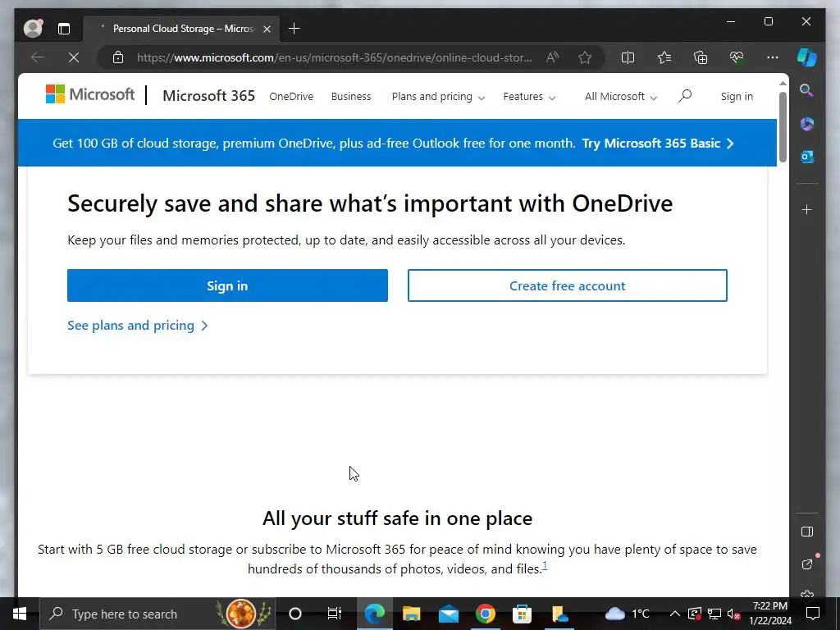Open the Edge profile avatar

(x=33, y=29)
